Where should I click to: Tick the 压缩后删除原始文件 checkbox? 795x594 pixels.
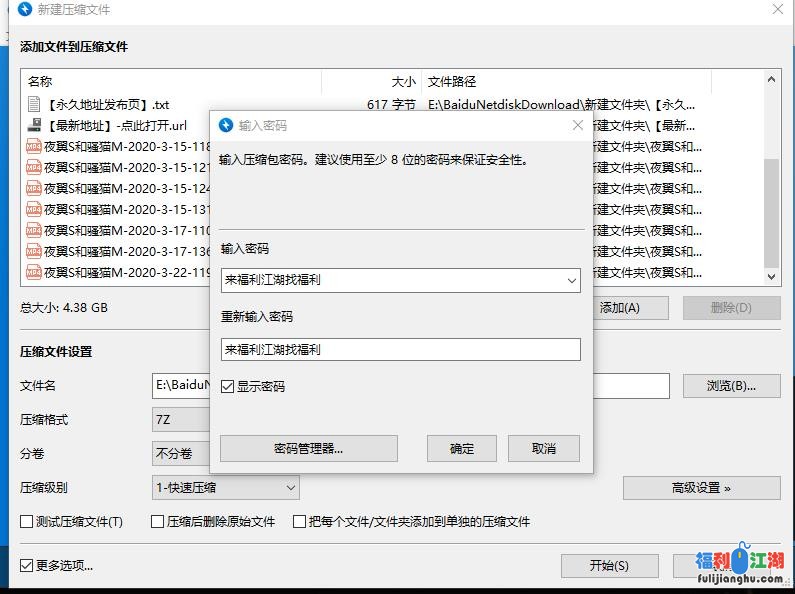pyautogui.click(x=157, y=521)
